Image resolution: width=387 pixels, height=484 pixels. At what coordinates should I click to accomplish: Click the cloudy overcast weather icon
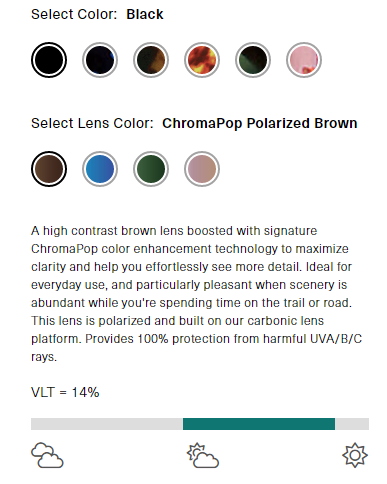click(47, 455)
